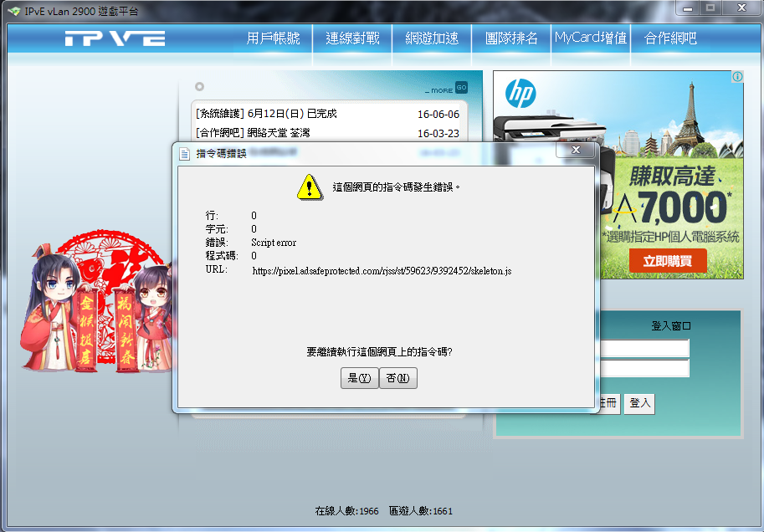Click 否(N) in the script error dialog
Screen dimensions: 764x532
[x=398, y=378]
